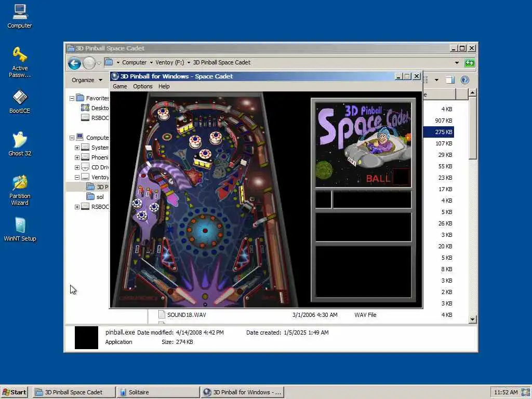
Task: Open the address bar history dropdown arrow
Action: point(457,63)
